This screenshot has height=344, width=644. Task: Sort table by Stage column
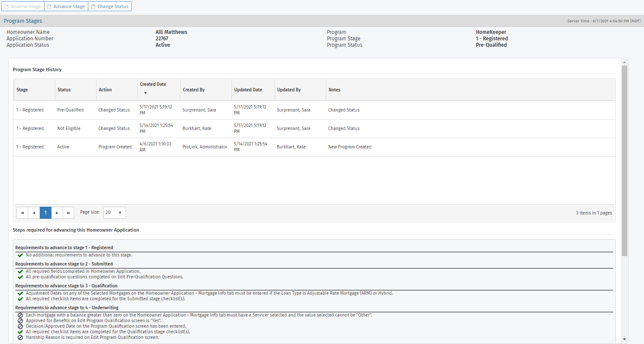click(22, 90)
